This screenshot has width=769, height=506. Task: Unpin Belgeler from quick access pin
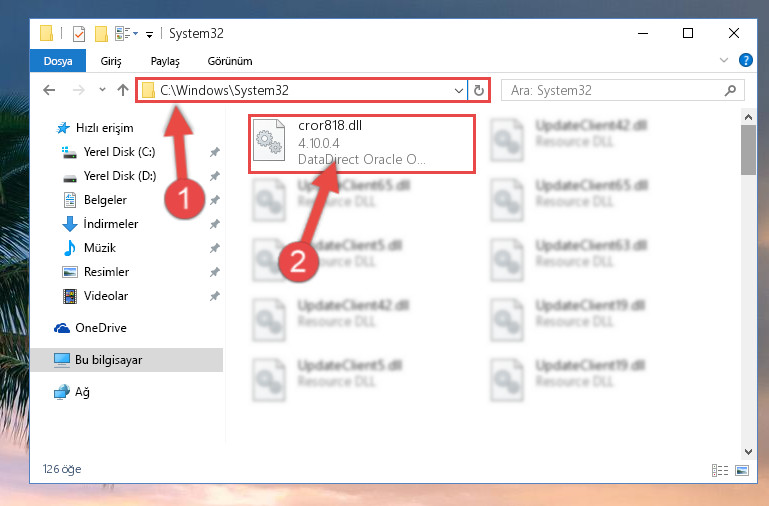pos(214,200)
